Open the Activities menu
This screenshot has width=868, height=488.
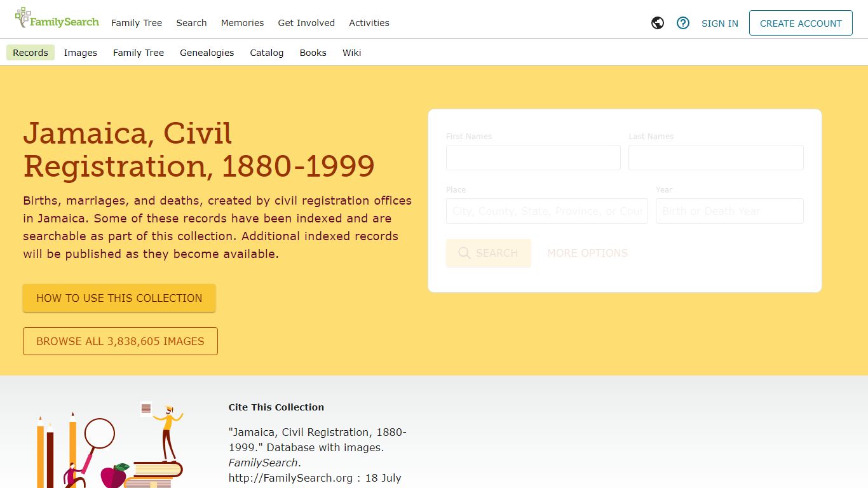coord(369,23)
